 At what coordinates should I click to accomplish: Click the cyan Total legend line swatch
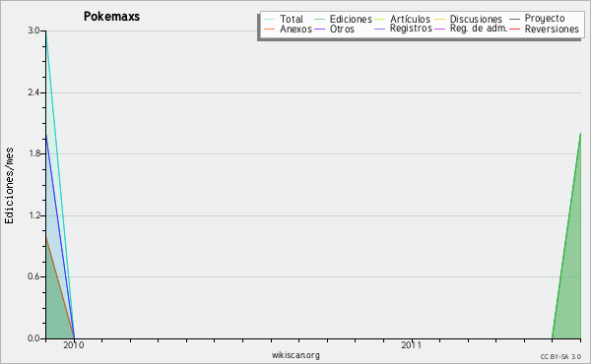pos(270,19)
